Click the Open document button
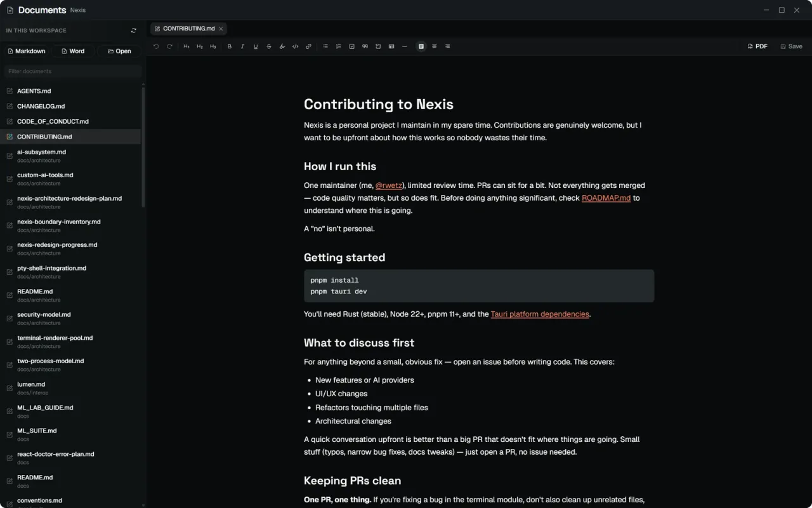 [x=119, y=51]
